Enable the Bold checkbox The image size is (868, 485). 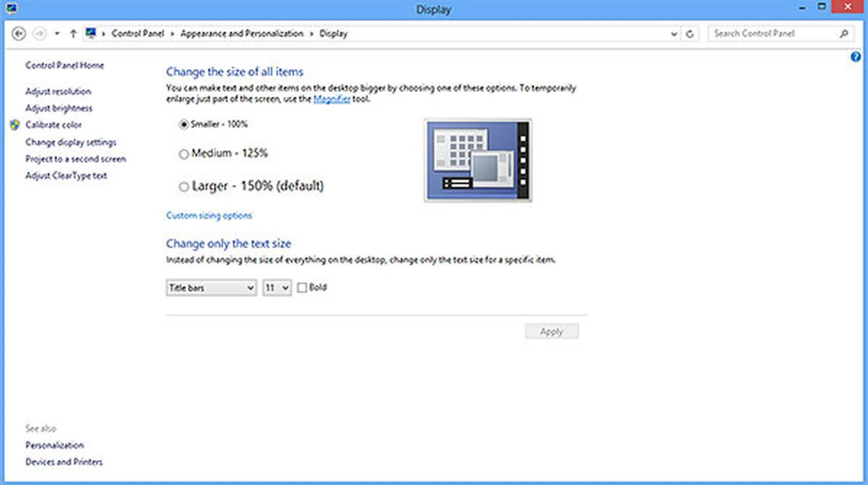click(302, 287)
